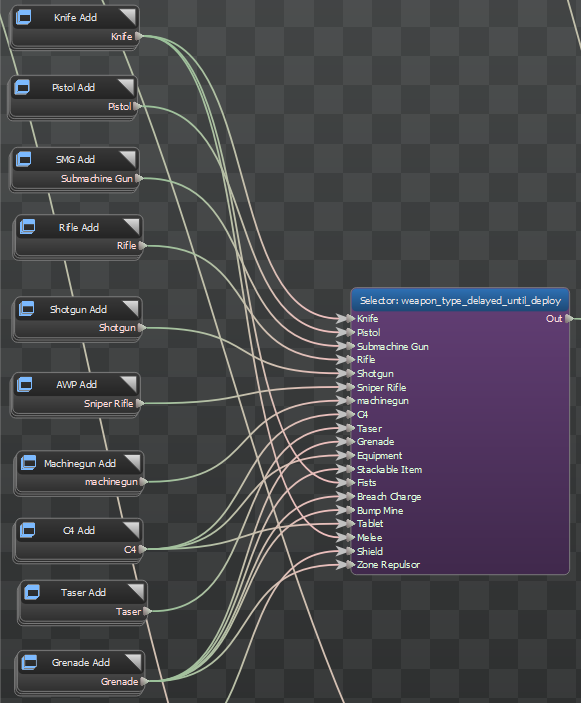Click the Fists input pin on Selector
The height and width of the screenshot is (703, 581).
[x=351, y=482]
